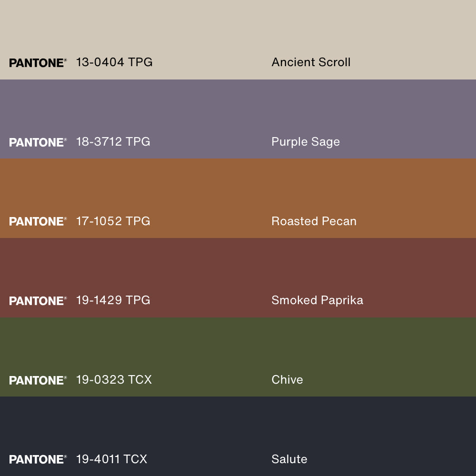
Task: Click the PANTONE logo on Ancient Scroll row
Action: (38, 63)
